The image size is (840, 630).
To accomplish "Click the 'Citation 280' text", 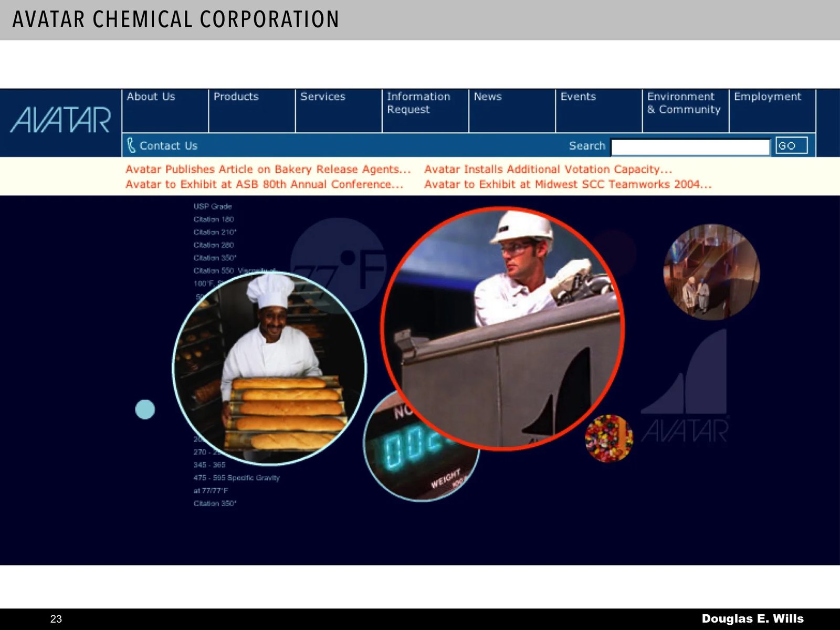I will pyautogui.click(x=214, y=245).
